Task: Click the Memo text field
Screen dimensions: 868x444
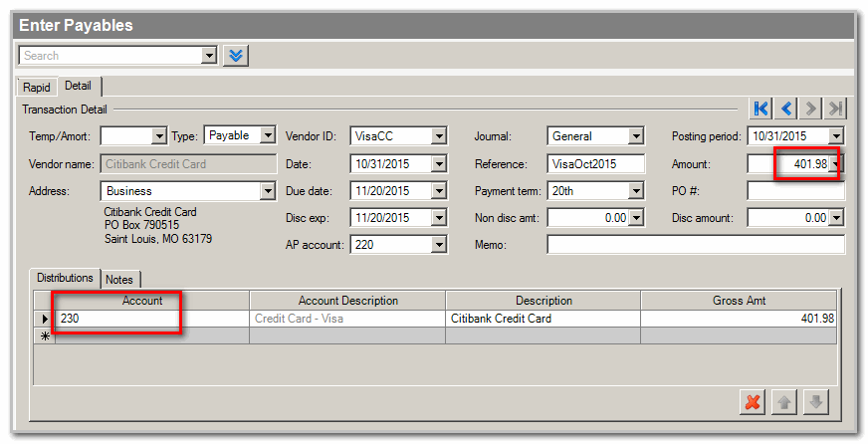Action: coord(695,245)
